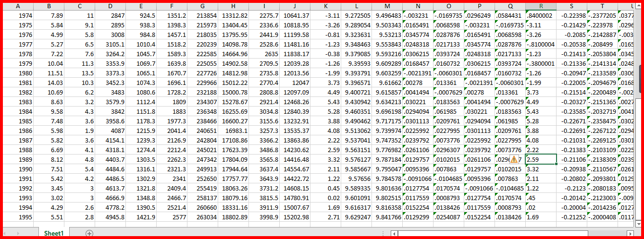The image size is (644, 239).
Task: Select cell .0345774 in column N
Action: (x=418, y=35)
